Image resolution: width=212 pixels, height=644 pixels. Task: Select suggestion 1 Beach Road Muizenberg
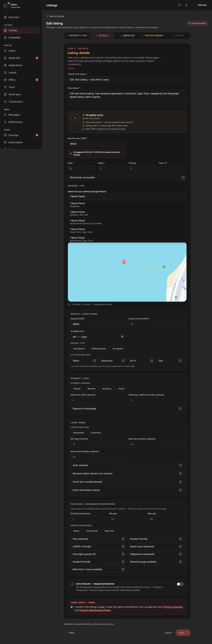coord(127,239)
